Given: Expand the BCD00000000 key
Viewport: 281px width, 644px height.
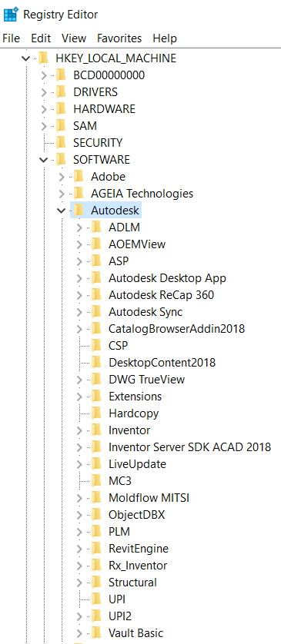Looking at the screenshot, I should click(44, 75).
